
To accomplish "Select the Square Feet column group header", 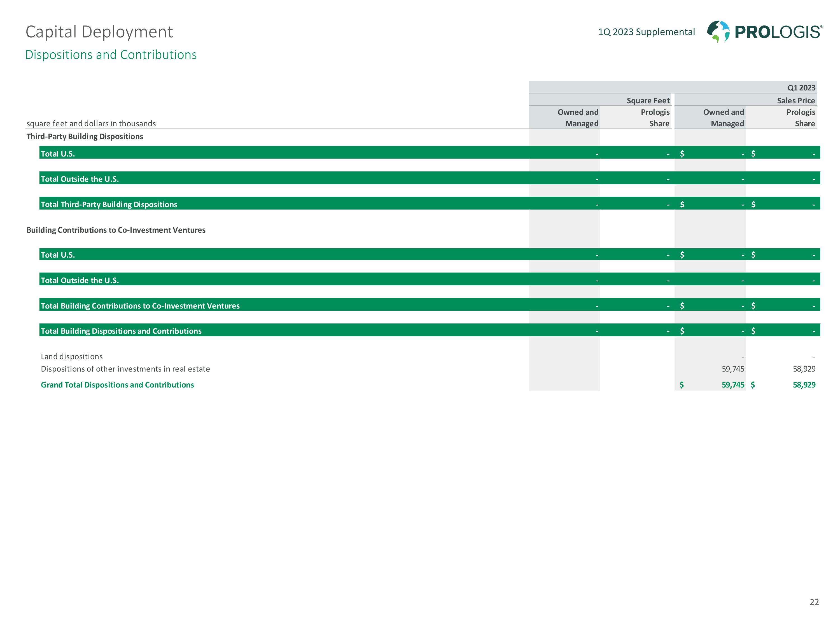I will [648, 101].
